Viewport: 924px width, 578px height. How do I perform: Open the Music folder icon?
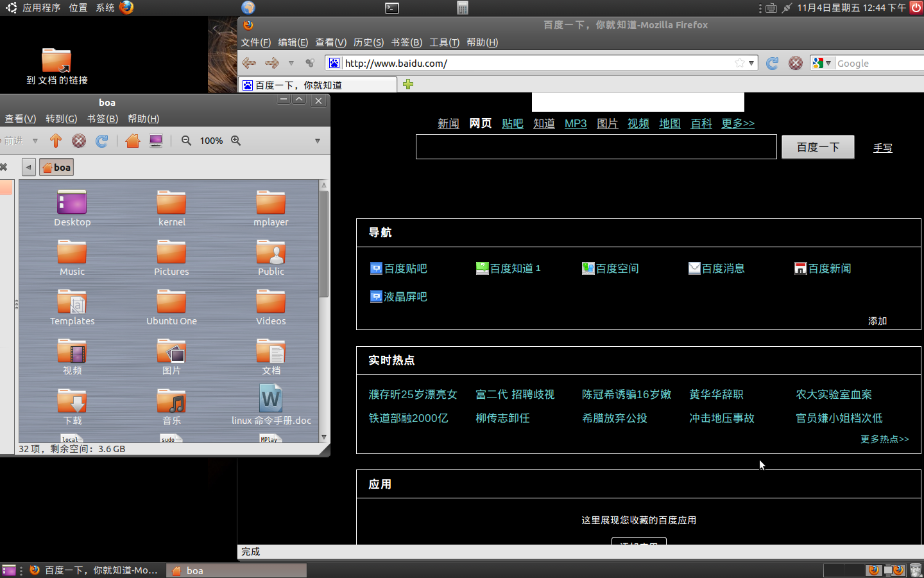(72, 252)
